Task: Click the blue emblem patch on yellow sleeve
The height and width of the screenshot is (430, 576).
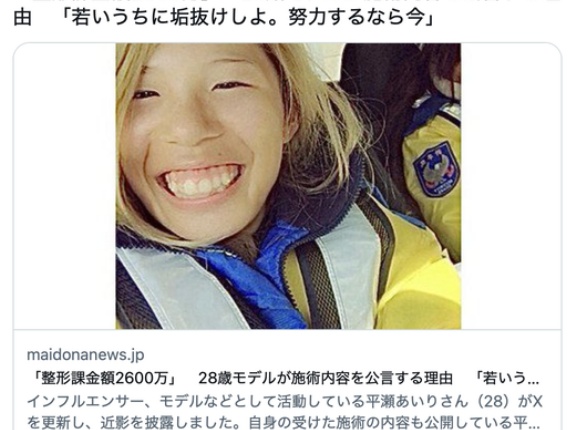Action: 436,169
